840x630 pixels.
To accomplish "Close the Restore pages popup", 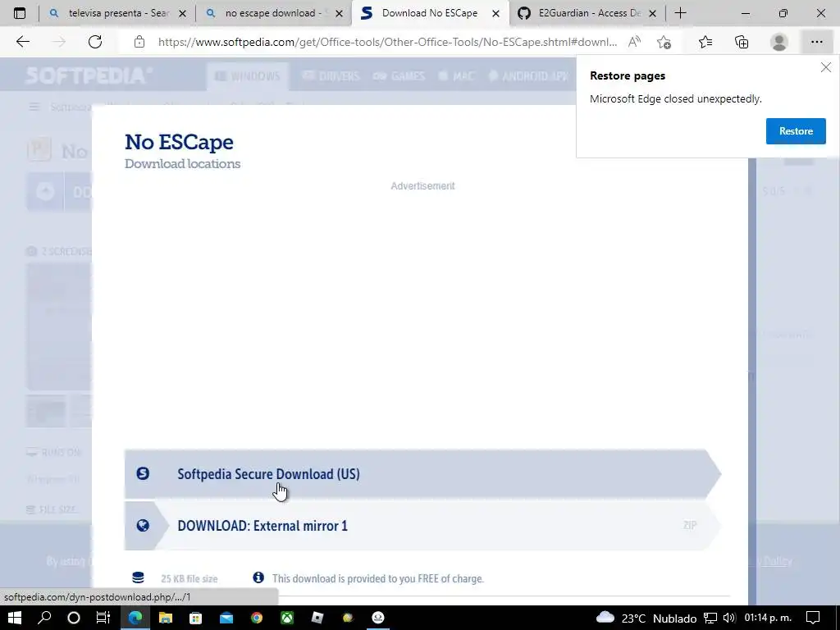I will (825, 67).
